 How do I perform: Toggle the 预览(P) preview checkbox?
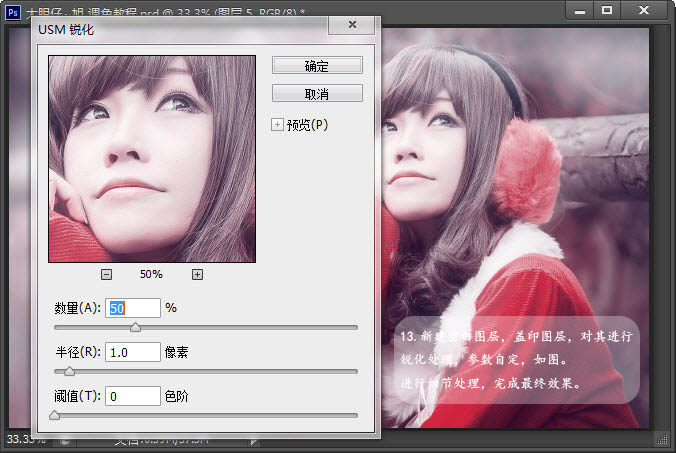click(x=277, y=125)
